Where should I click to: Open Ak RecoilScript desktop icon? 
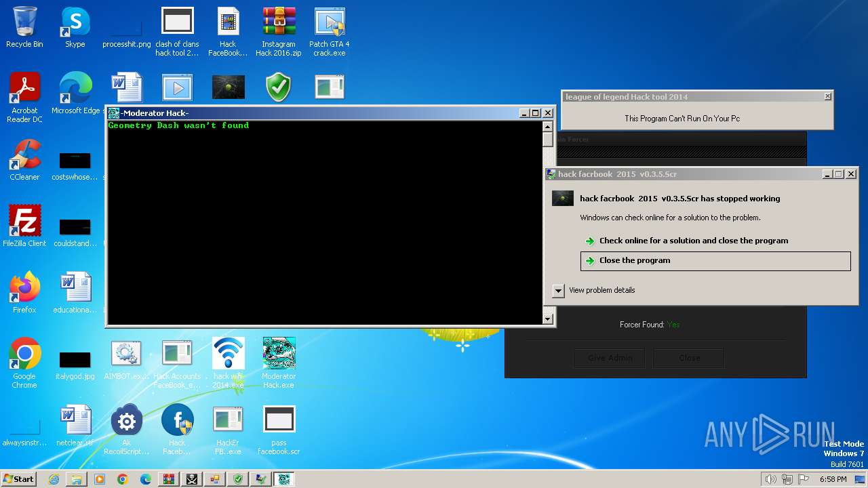(126, 430)
